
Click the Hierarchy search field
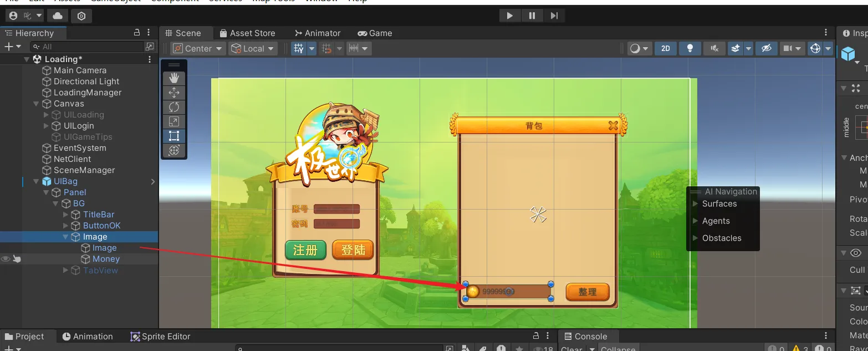pyautogui.click(x=89, y=47)
